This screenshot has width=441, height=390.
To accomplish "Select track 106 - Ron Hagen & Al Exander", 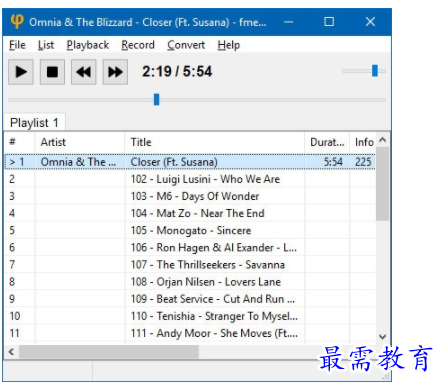I will 190,248.
